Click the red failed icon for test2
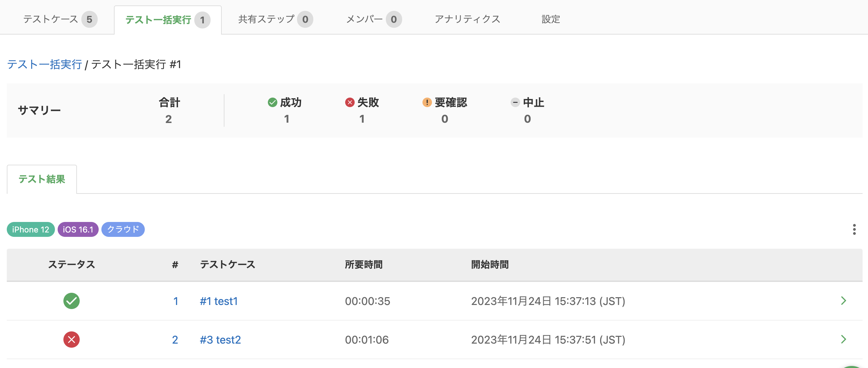The image size is (868, 368). coord(72,340)
